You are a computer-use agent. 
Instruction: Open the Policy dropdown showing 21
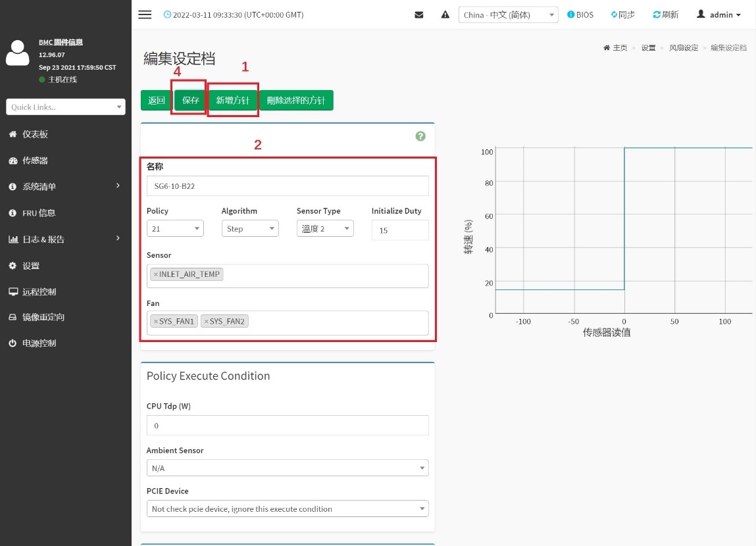(x=175, y=228)
